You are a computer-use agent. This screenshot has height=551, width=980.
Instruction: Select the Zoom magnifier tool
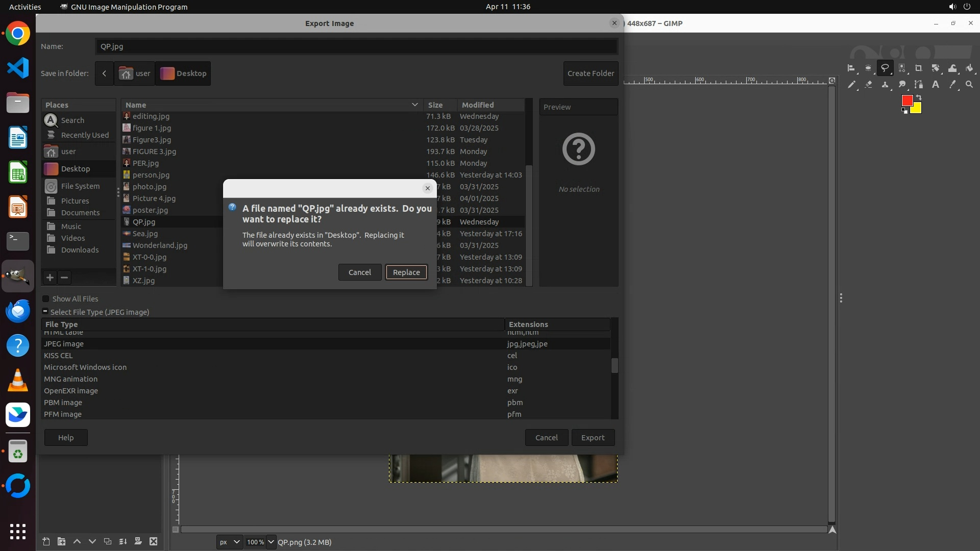tap(969, 85)
